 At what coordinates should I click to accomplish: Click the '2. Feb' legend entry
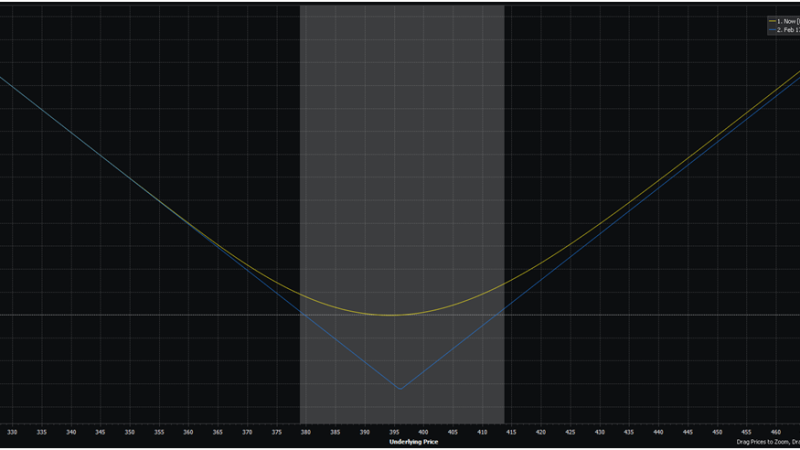click(786, 30)
